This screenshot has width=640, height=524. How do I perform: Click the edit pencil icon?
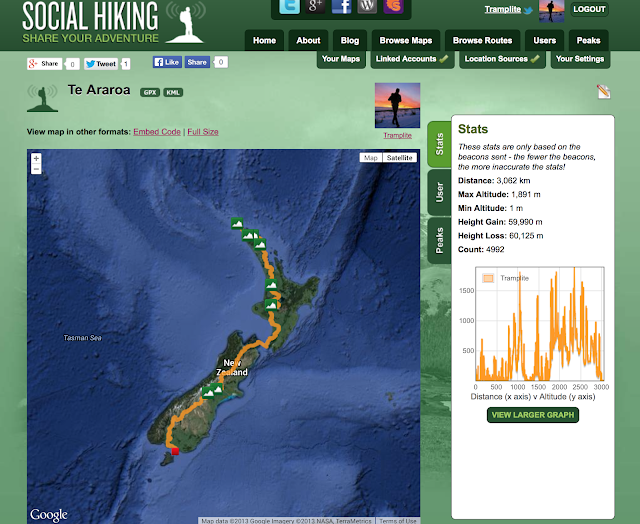point(603,91)
